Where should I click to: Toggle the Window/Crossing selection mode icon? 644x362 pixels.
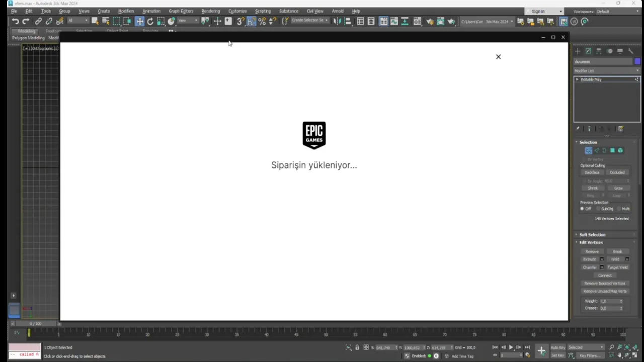point(127,21)
